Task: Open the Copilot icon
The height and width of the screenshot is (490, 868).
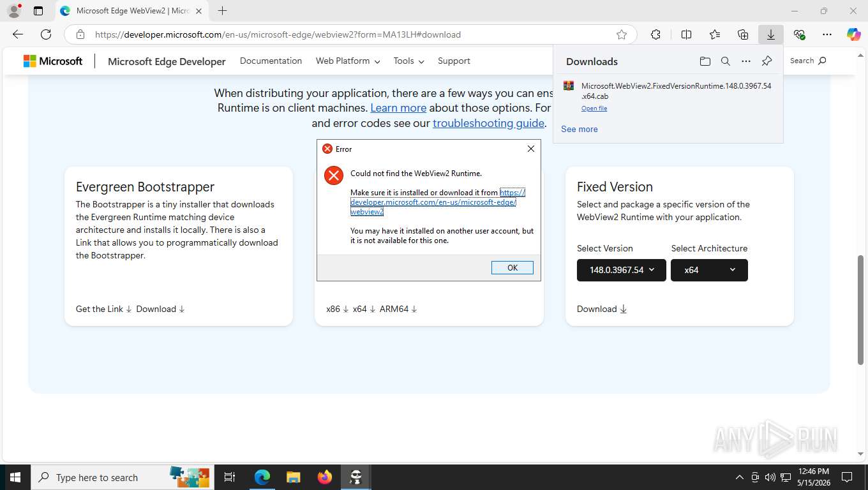Action: [854, 34]
